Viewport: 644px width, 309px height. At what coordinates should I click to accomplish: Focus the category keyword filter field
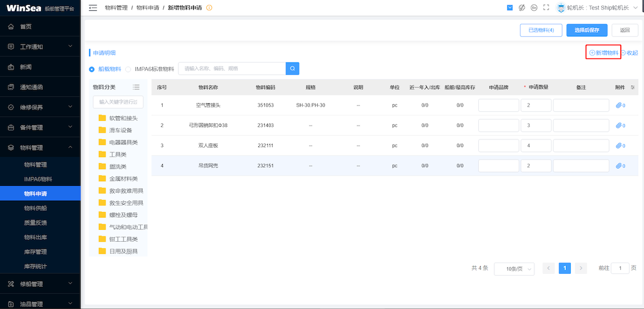pyautogui.click(x=118, y=102)
